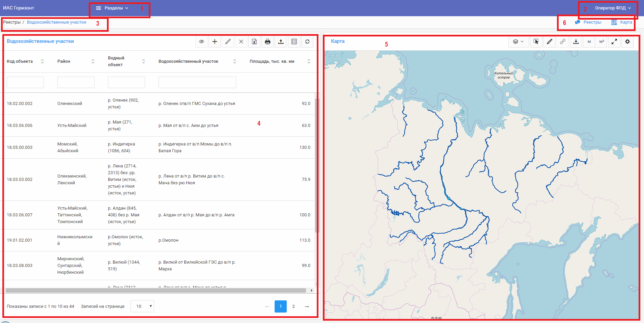Click the table's horizontal scrollbar
This screenshot has height=323, width=644.
pos(156,290)
